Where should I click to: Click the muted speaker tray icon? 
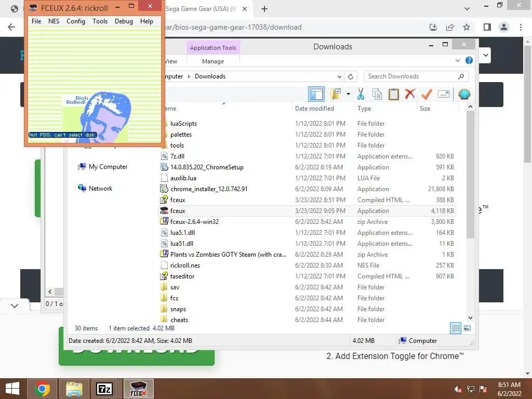458,389
